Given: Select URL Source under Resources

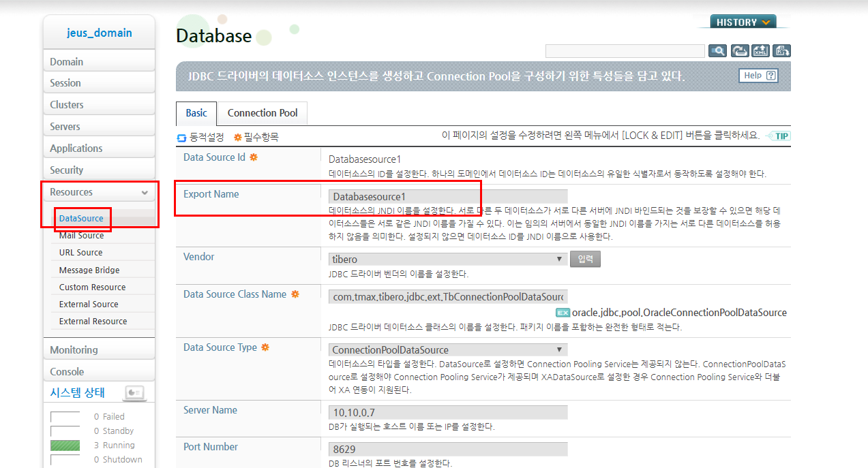Looking at the screenshot, I should click(80, 253).
